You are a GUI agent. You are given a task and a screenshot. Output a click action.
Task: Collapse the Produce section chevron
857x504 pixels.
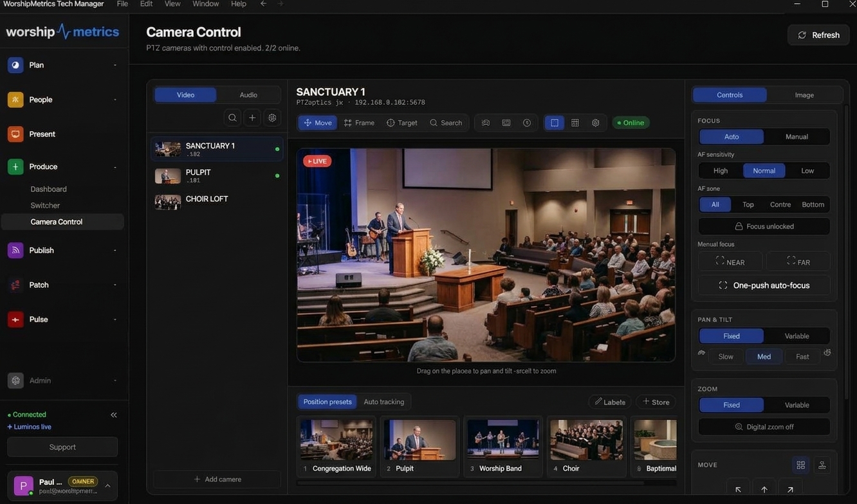(115, 167)
